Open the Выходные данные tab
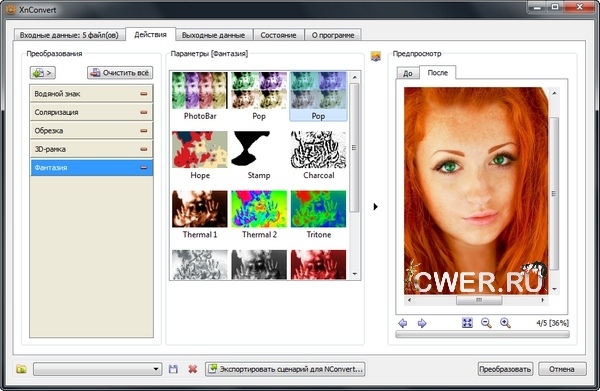600x391 pixels. pos(214,35)
